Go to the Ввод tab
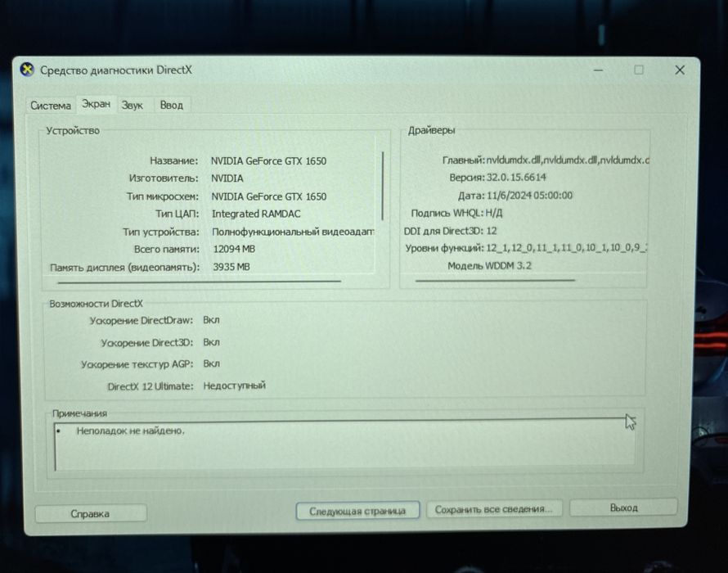This screenshot has width=728, height=573. point(171,106)
